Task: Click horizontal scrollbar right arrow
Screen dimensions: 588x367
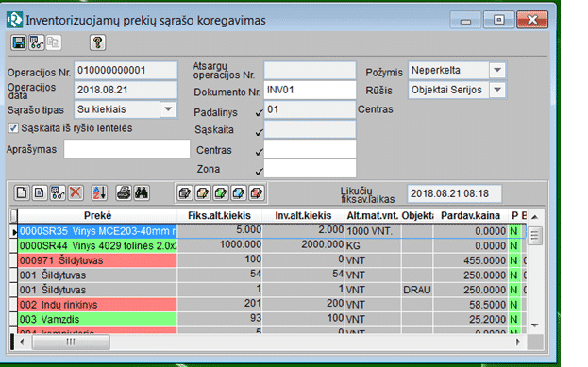Action: coord(518,342)
